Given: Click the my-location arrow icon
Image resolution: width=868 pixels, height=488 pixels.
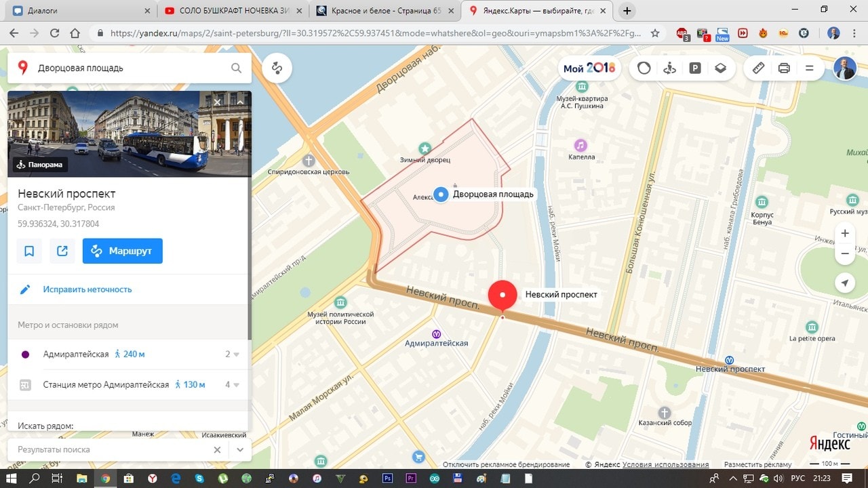Looking at the screenshot, I should 845,283.
